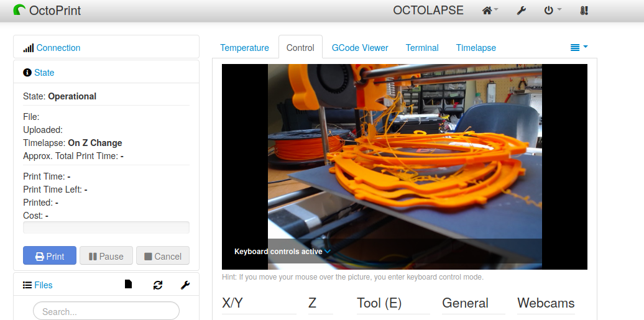Click the Timelapse: On Z Change text
This screenshot has height=320, width=644.
[x=73, y=143]
